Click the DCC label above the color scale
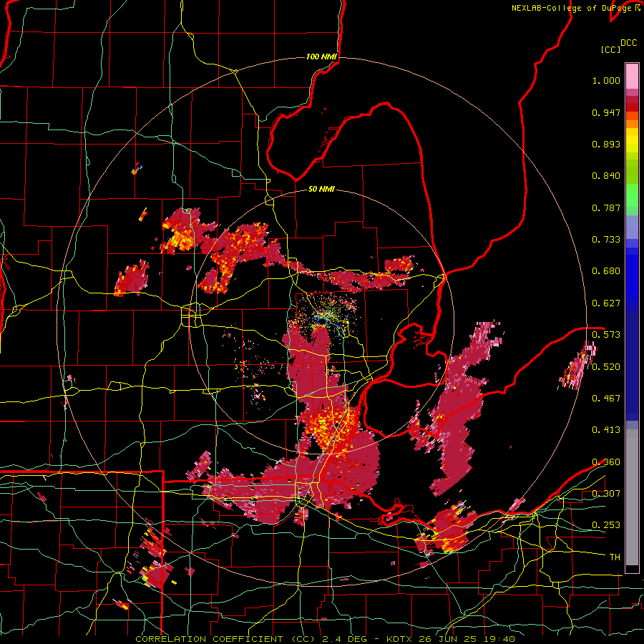The image size is (644, 644). point(628,43)
